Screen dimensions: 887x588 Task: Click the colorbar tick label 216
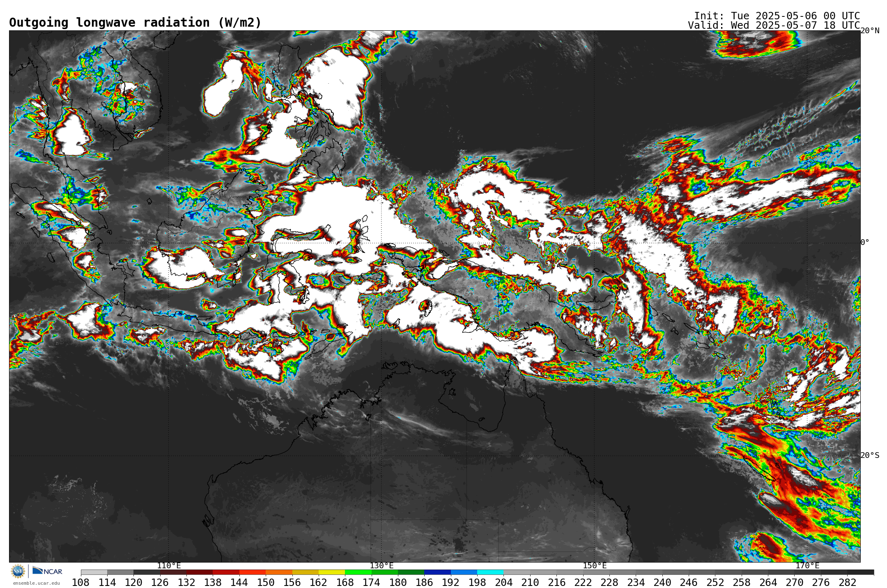(x=556, y=583)
